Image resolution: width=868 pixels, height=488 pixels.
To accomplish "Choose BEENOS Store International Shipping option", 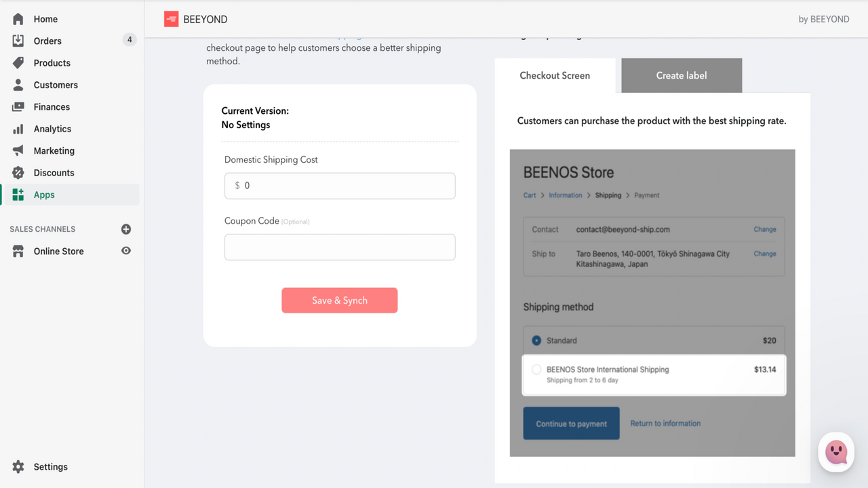I will 536,369.
